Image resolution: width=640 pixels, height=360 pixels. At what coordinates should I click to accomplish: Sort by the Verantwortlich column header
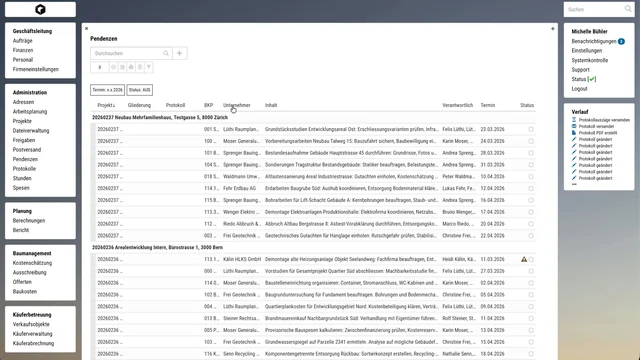(x=458, y=105)
